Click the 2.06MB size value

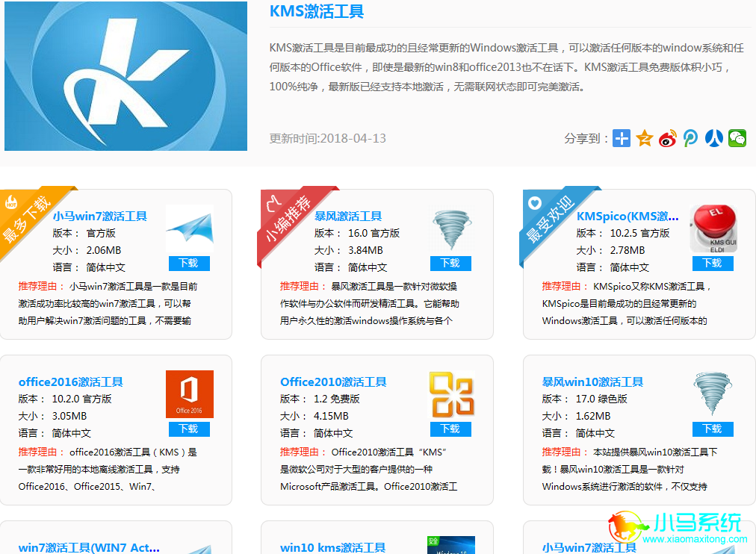[104, 251]
